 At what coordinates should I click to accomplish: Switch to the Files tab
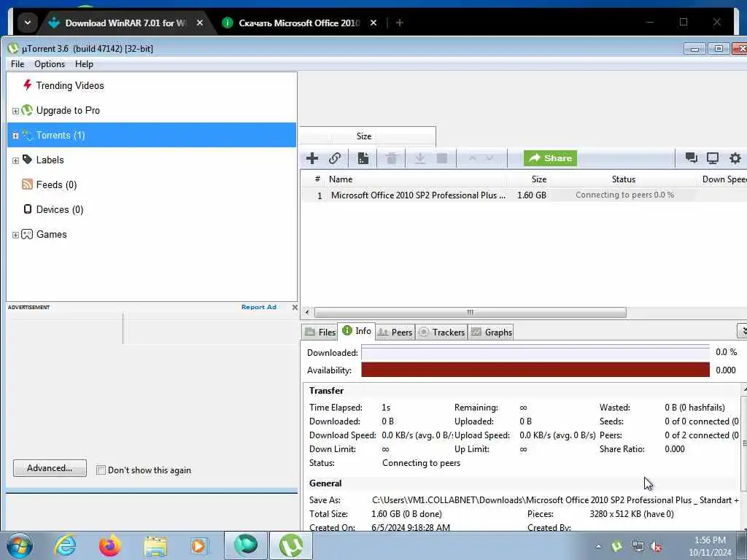(x=320, y=332)
